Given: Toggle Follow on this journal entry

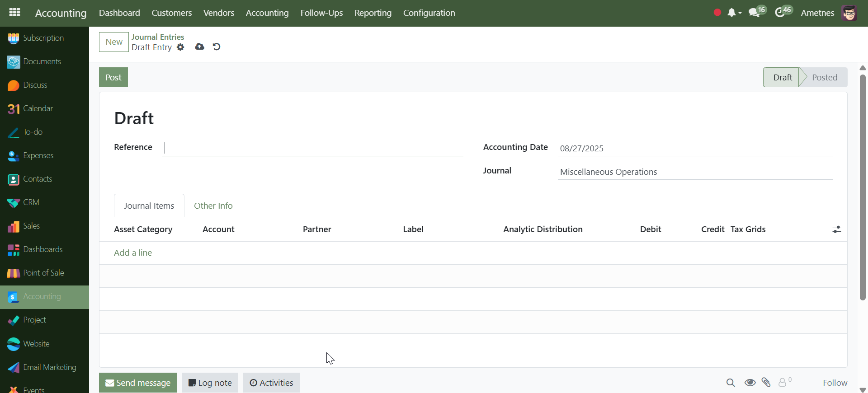Looking at the screenshot, I should coord(835,383).
